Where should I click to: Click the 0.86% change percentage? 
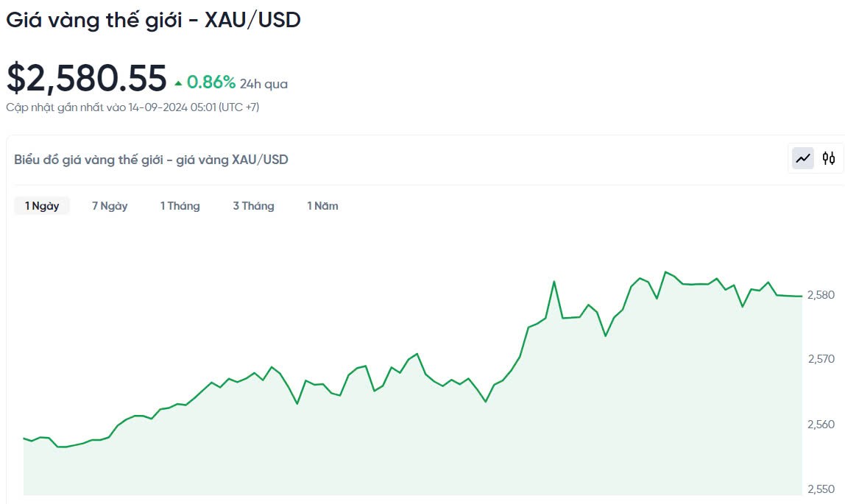click(211, 82)
